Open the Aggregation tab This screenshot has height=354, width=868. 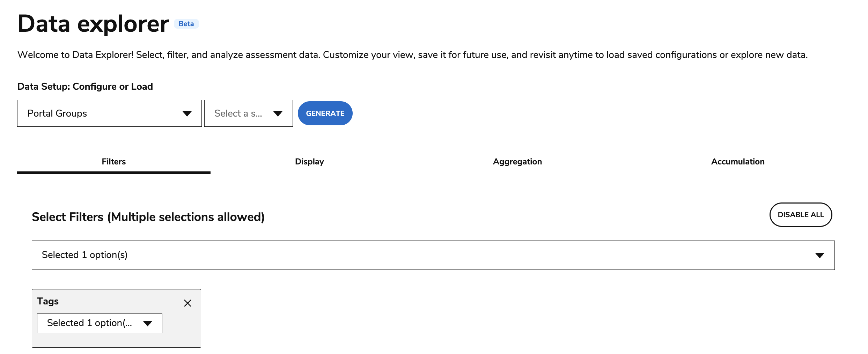click(x=517, y=162)
